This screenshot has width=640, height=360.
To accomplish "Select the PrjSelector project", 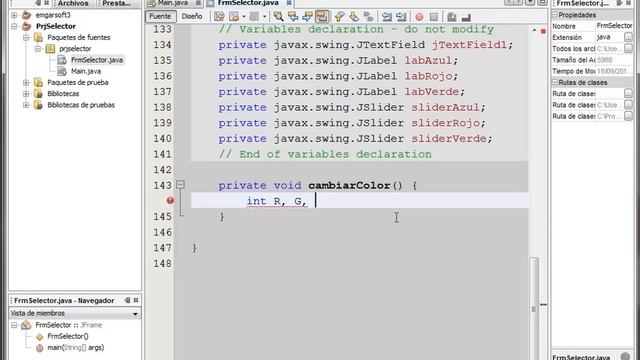I will click(56, 26).
